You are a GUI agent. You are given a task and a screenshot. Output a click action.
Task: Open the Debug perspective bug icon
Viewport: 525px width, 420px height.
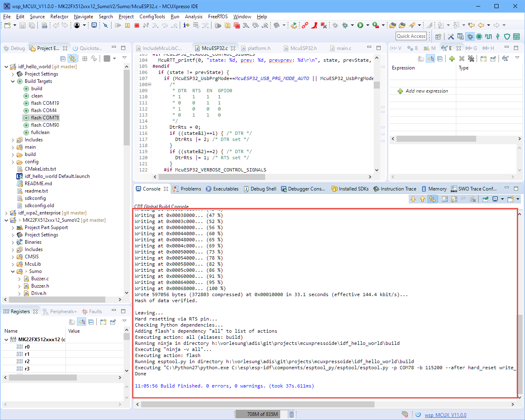[470, 37]
